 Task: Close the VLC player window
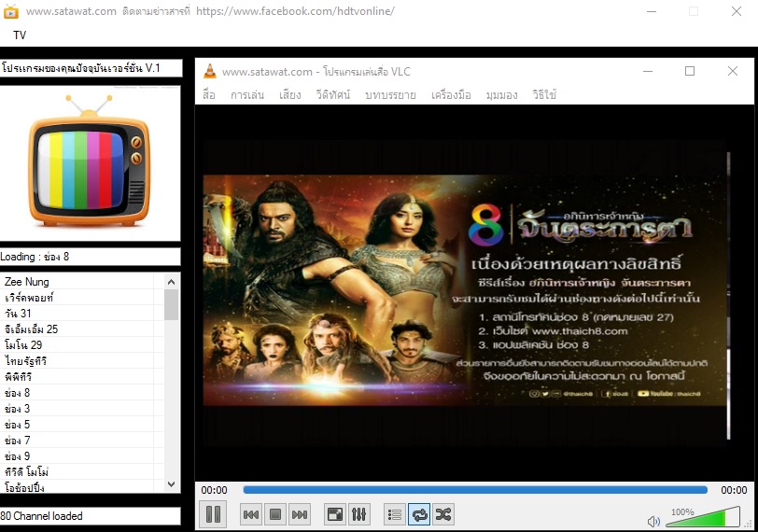733,72
